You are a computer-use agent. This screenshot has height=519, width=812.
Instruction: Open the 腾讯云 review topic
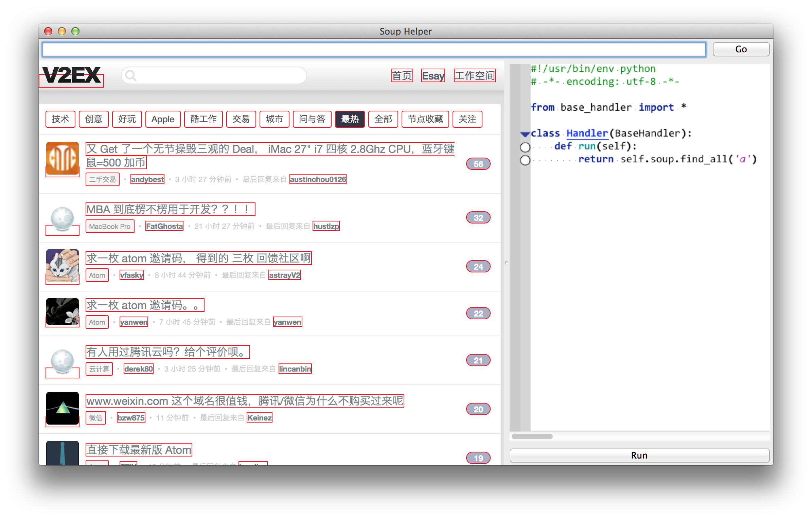coord(168,352)
